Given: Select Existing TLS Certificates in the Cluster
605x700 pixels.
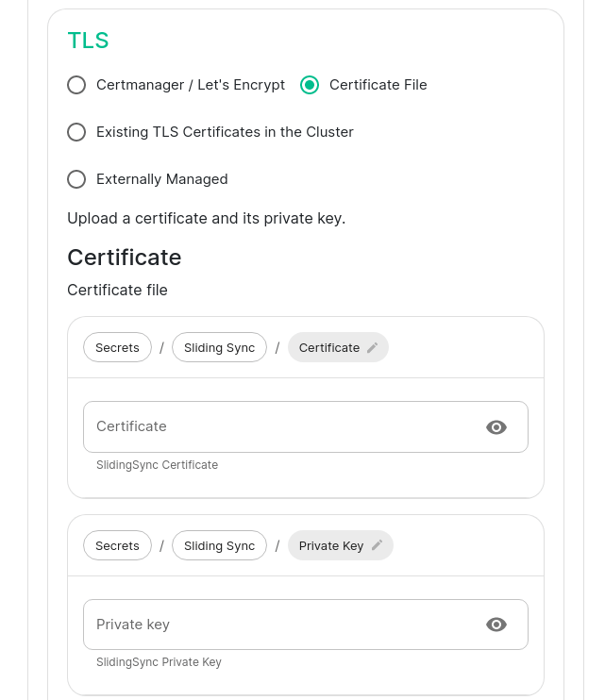Looking at the screenshot, I should pyautogui.click(x=76, y=132).
